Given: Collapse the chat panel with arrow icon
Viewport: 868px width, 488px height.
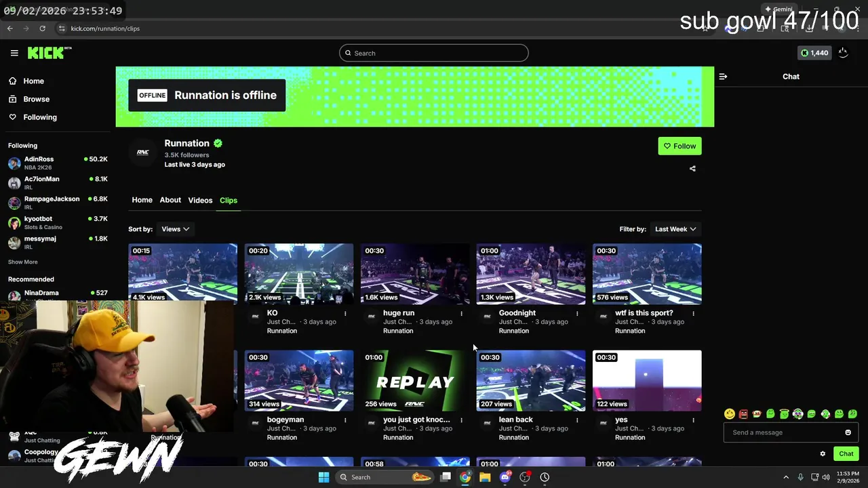Looking at the screenshot, I should [x=723, y=77].
